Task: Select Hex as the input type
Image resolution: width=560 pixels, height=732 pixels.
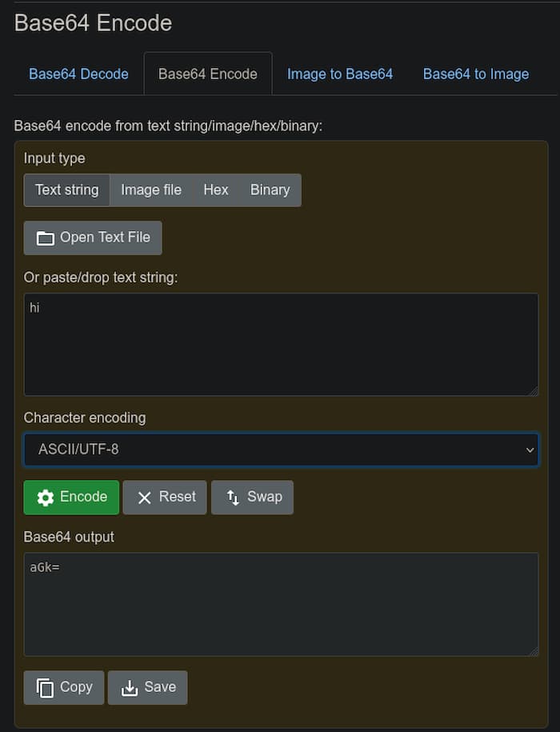Action: click(x=215, y=190)
